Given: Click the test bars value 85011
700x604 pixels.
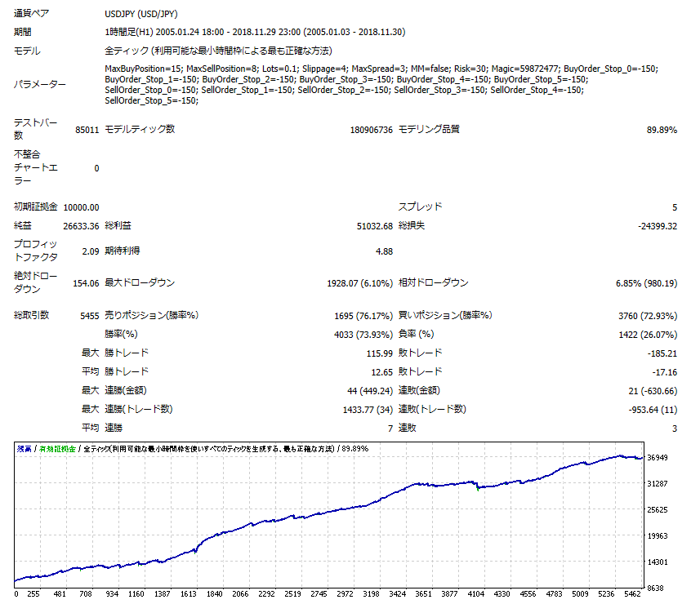Looking at the screenshot, I should point(87,130).
